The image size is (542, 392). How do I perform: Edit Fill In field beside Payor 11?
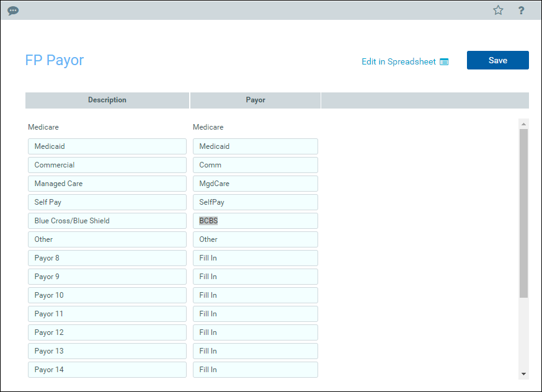tap(255, 314)
